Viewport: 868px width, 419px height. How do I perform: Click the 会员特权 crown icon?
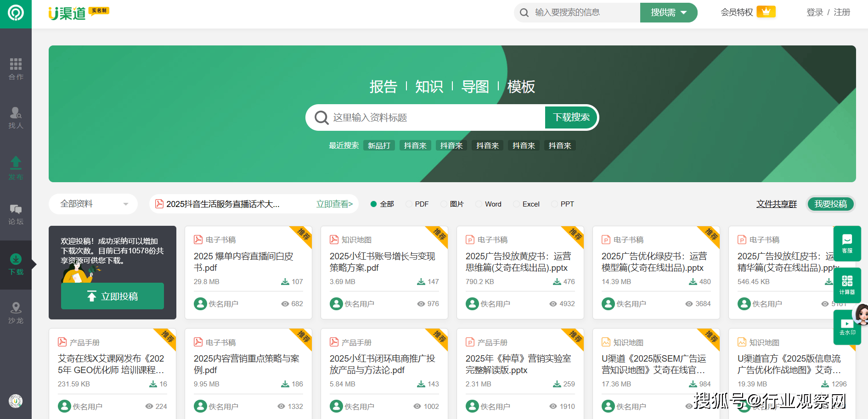click(x=766, y=12)
